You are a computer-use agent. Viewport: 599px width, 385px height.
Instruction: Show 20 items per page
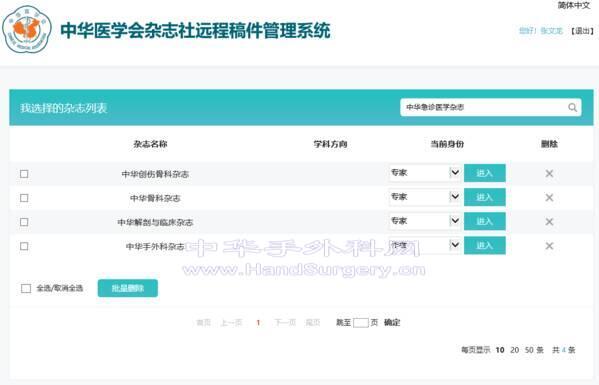pos(515,350)
